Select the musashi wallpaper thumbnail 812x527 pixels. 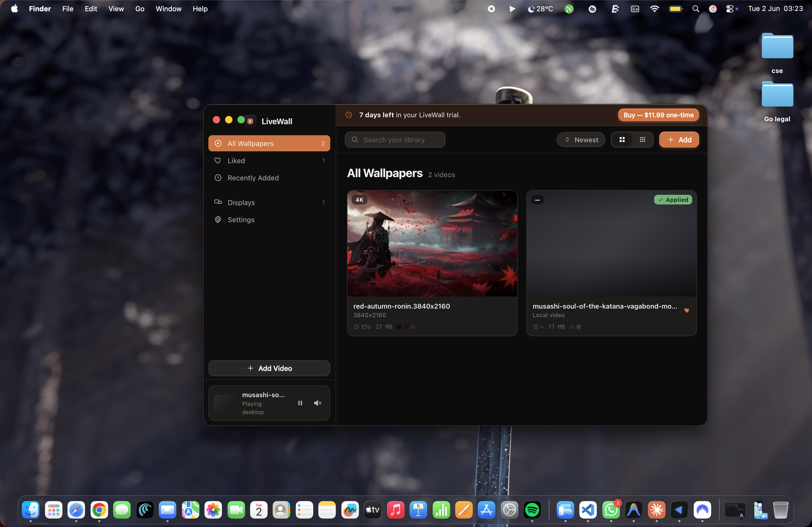click(x=611, y=243)
